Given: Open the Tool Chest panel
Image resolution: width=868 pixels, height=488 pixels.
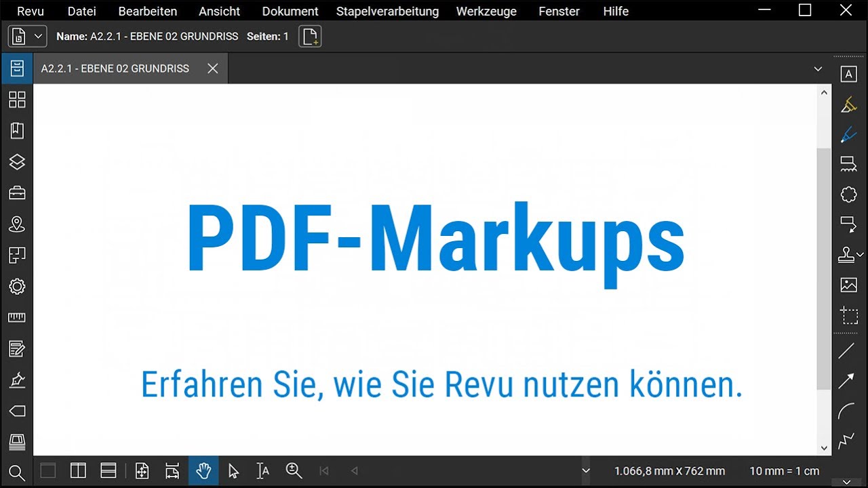Looking at the screenshot, I should [x=17, y=193].
